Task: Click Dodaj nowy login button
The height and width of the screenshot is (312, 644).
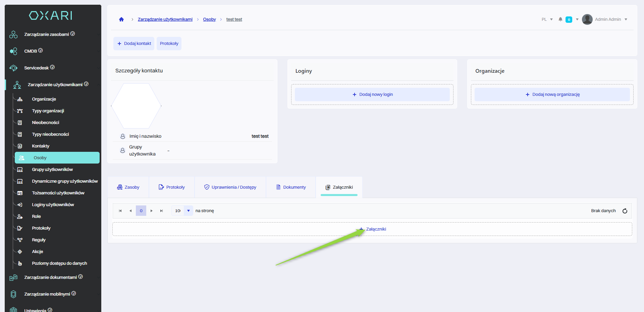Action: click(x=372, y=95)
